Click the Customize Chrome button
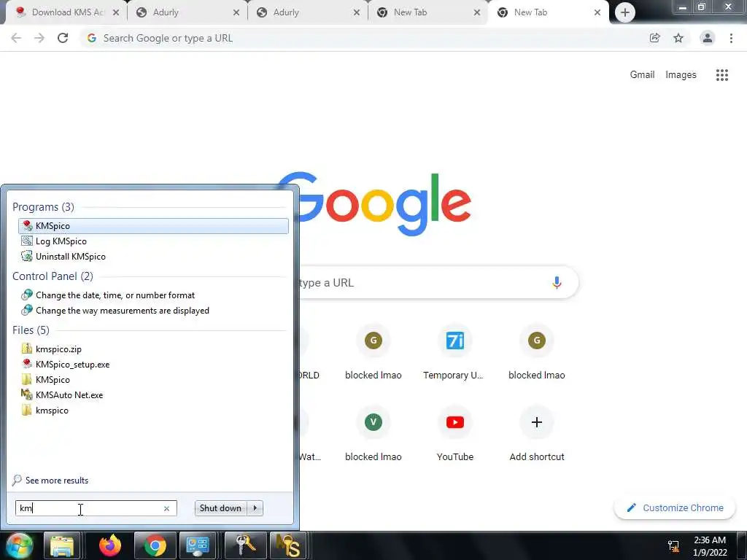 pos(675,507)
